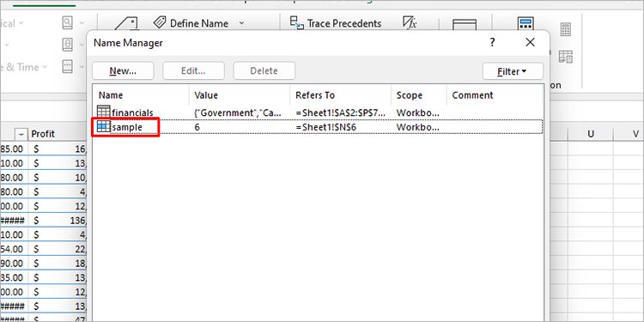Click the Profit column header cell

(57, 134)
